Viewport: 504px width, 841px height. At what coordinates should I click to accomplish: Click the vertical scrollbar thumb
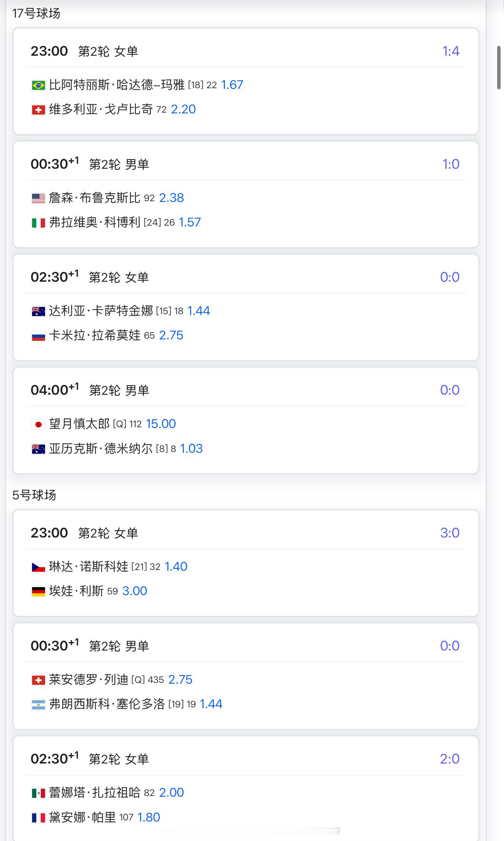[499, 68]
